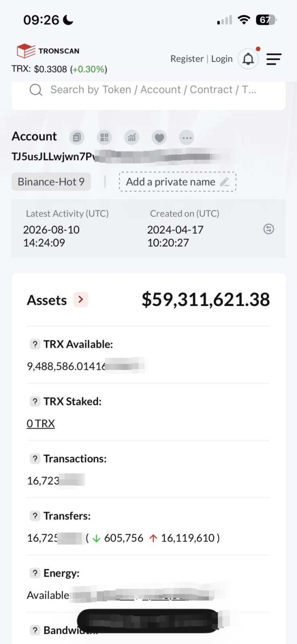297x644 pixels.
Task: Click the Login link
Action: tap(222, 59)
